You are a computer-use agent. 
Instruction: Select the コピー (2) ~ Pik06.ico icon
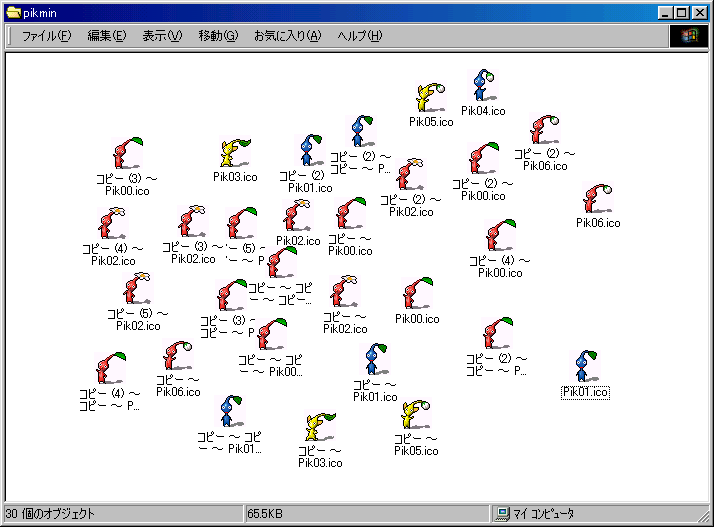(x=544, y=130)
